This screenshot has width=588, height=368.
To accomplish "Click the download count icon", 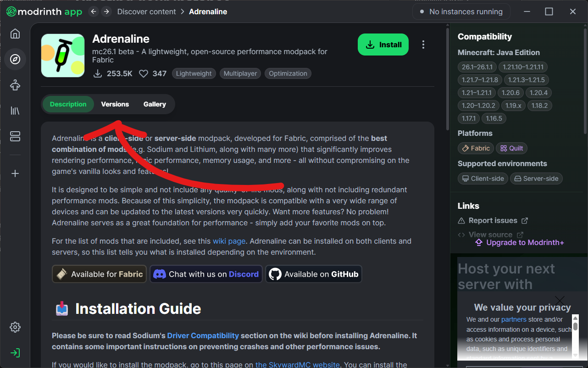I will coord(97,73).
